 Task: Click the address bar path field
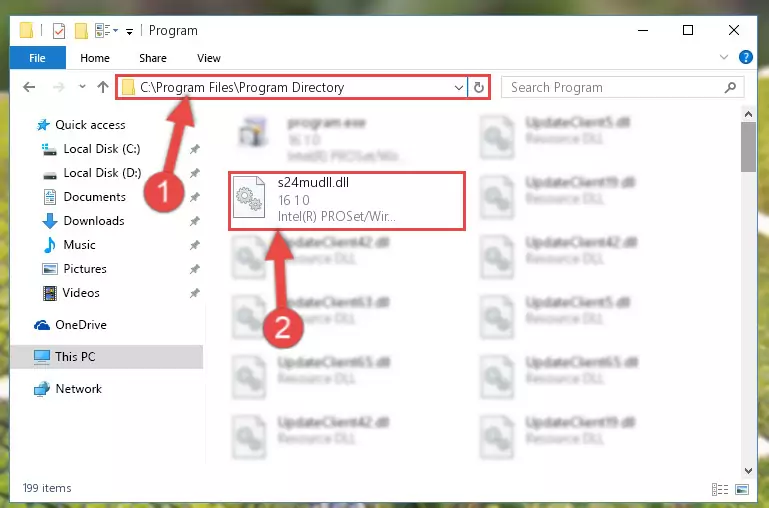(x=292, y=87)
